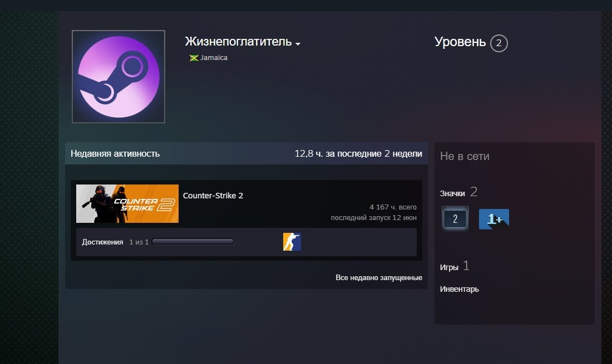Open the Игры games link
Screen dimensions: 612x364
(449, 267)
